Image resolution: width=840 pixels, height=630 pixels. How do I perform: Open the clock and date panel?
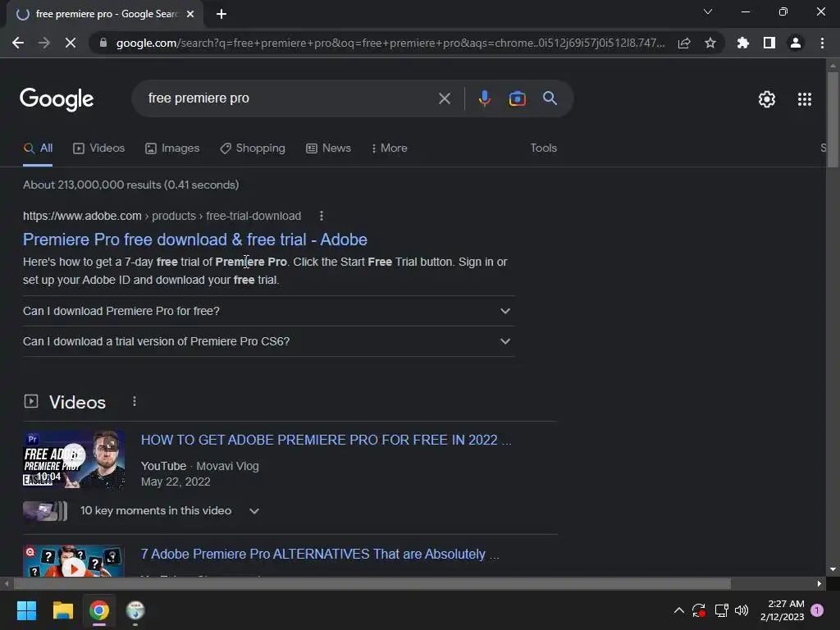pyautogui.click(x=783, y=610)
